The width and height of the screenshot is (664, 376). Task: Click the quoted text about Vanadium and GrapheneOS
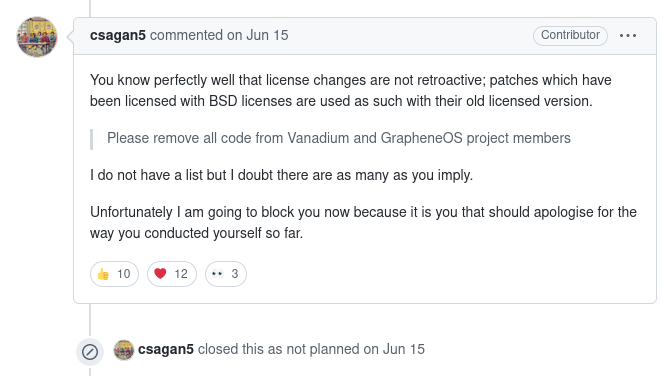click(x=338, y=138)
